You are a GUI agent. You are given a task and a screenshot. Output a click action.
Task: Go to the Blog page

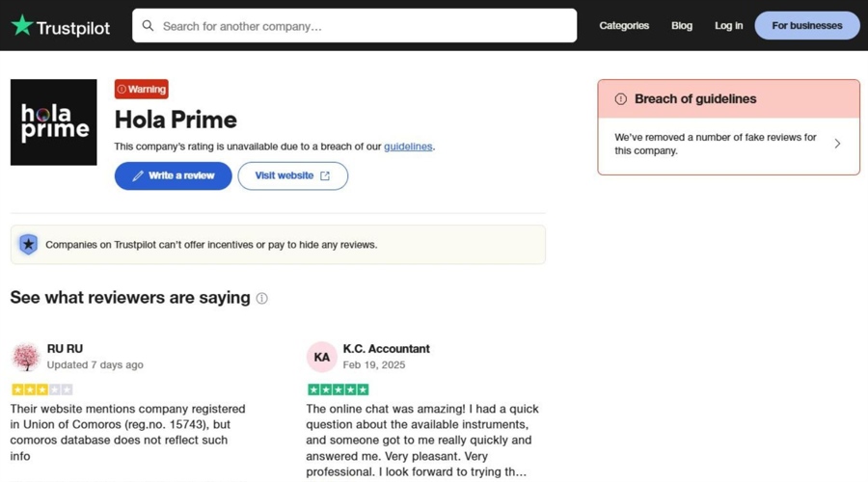coord(682,25)
